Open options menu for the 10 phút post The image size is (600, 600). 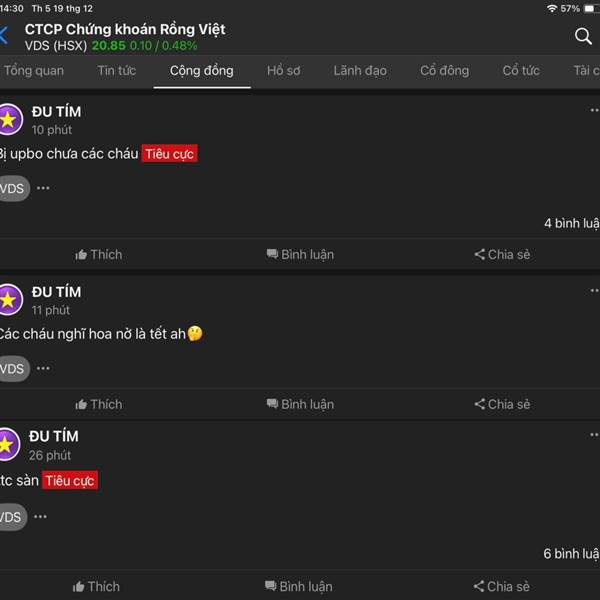tap(594, 110)
